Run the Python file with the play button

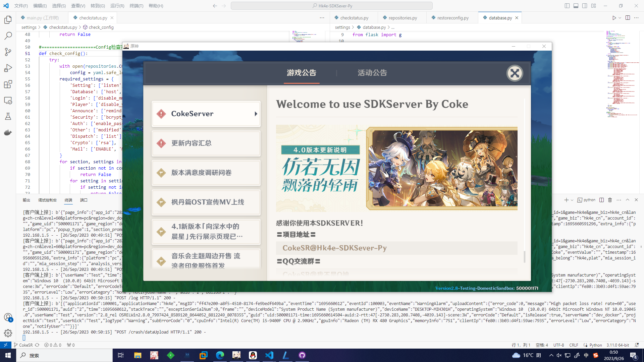click(x=614, y=18)
